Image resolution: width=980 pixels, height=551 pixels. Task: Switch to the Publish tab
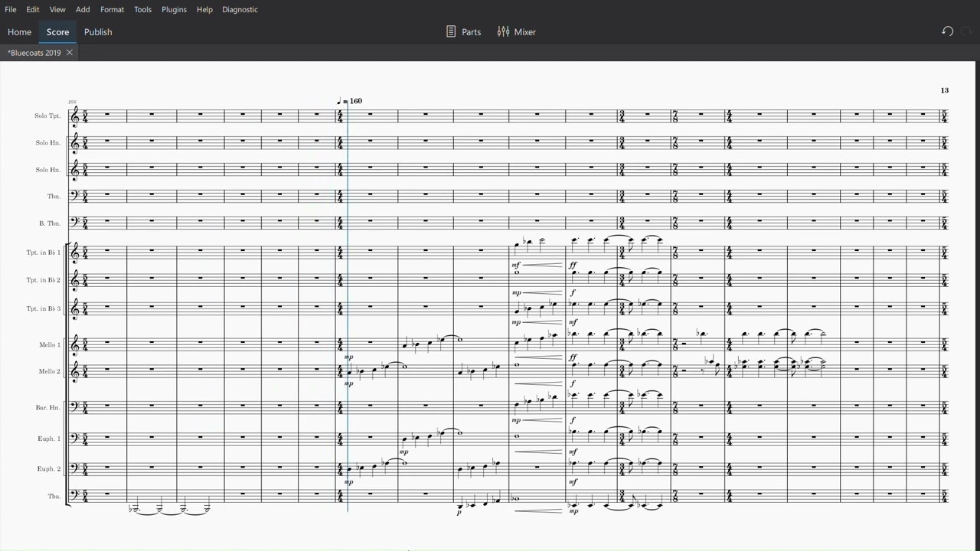98,31
